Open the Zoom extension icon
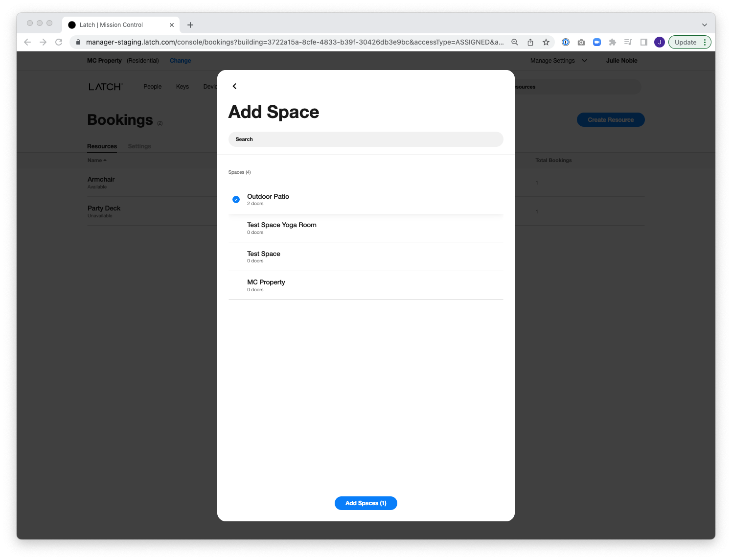The height and width of the screenshot is (560, 732). pyautogui.click(x=597, y=42)
